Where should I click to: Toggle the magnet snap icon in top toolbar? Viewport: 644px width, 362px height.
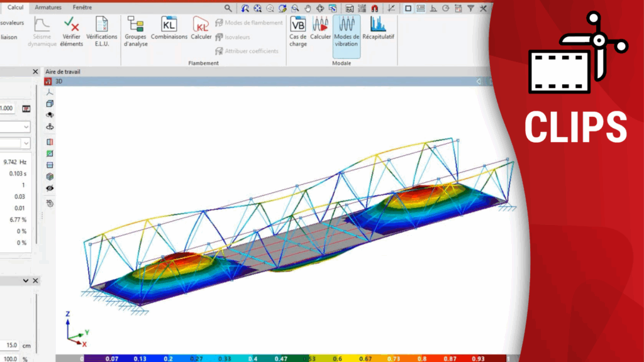point(375,8)
